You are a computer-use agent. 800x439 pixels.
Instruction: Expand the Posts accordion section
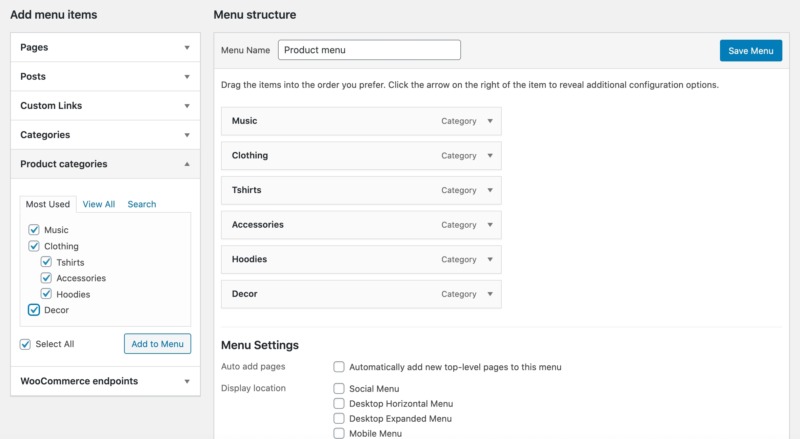coord(186,76)
